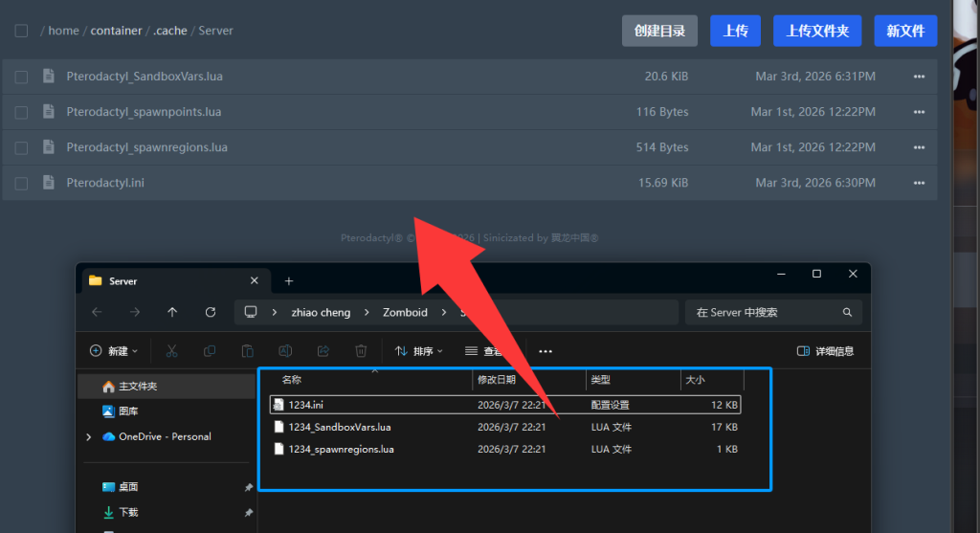Click the refresh icon in Explorer
Viewport: 980px width, 533px height.
click(x=211, y=312)
